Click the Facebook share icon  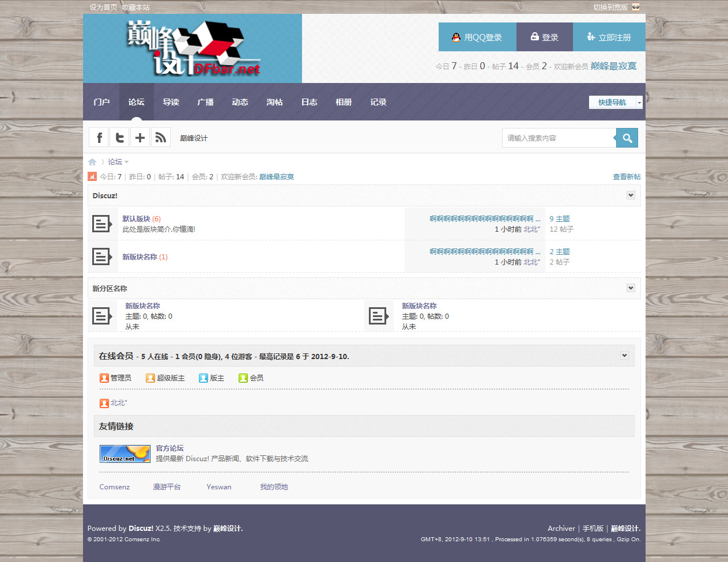coord(99,137)
